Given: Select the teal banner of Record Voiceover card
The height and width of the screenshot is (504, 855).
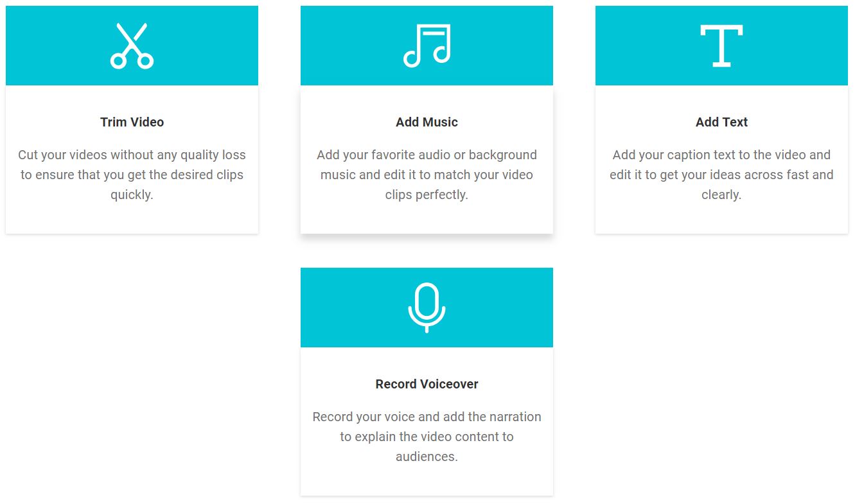Looking at the screenshot, I should (x=427, y=308).
